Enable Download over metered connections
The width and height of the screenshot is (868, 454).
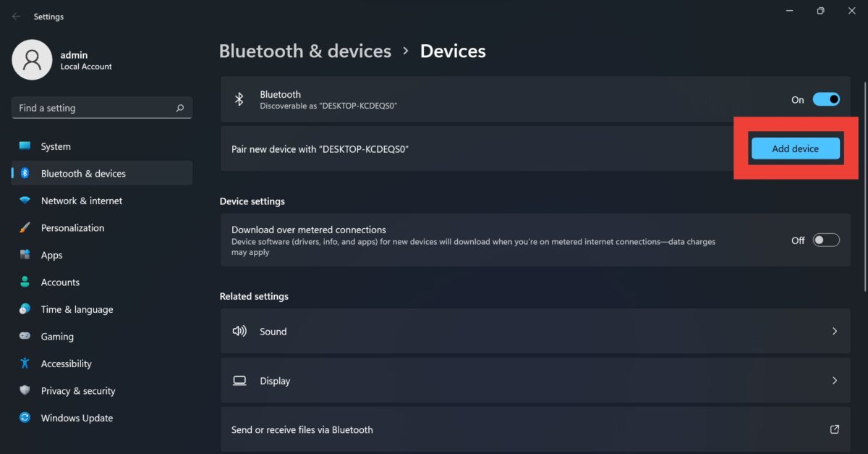click(826, 240)
